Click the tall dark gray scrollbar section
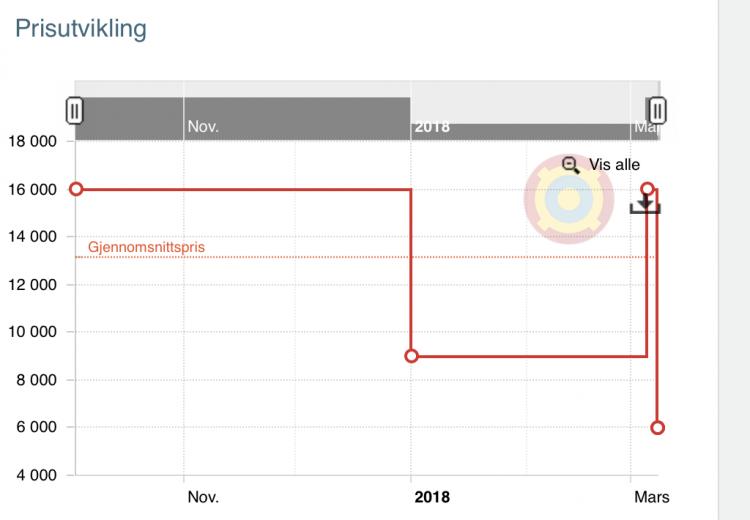 [243, 119]
